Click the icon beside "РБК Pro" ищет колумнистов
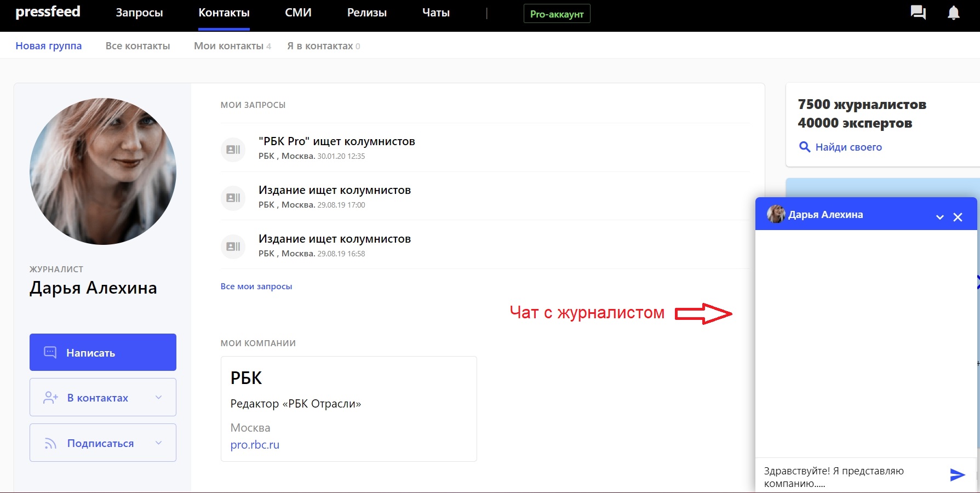Image resolution: width=980 pixels, height=493 pixels. pyautogui.click(x=233, y=150)
